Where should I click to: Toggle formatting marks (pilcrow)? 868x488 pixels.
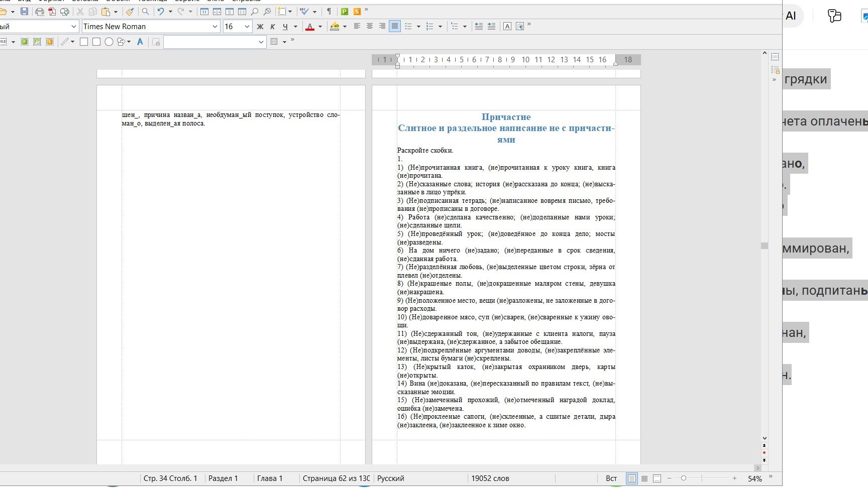(x=329, y=11)
